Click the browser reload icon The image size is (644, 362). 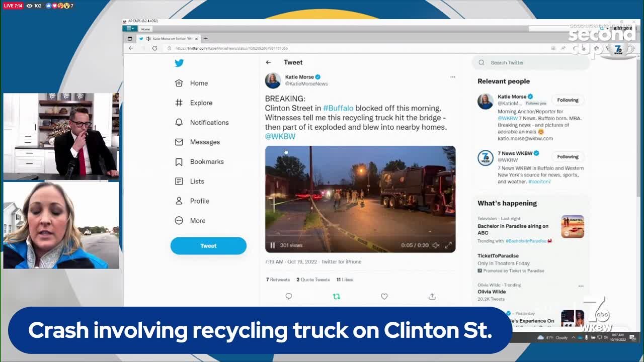pyautogui.click(x=154, y=48)
